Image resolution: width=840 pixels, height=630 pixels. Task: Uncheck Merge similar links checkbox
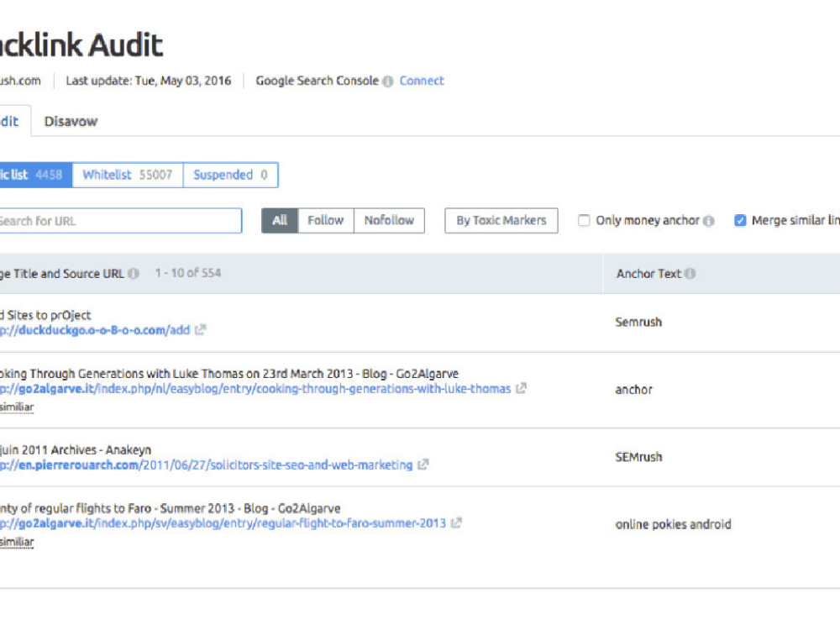click(740, 220)
